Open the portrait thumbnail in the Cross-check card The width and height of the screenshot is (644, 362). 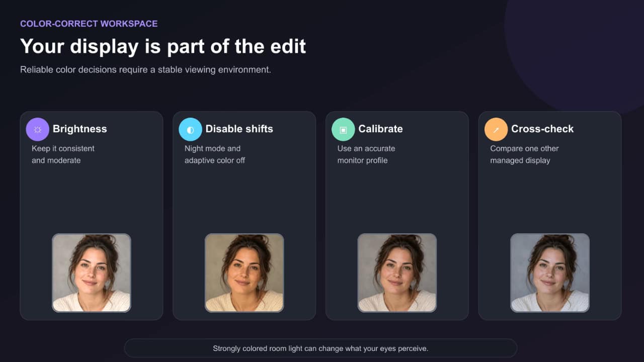(550, 273)
